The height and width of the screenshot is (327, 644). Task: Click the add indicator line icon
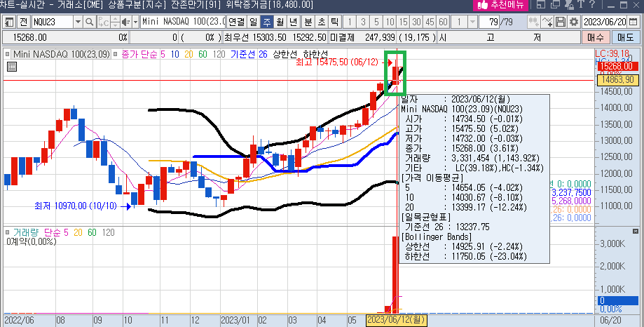point(547,22)
